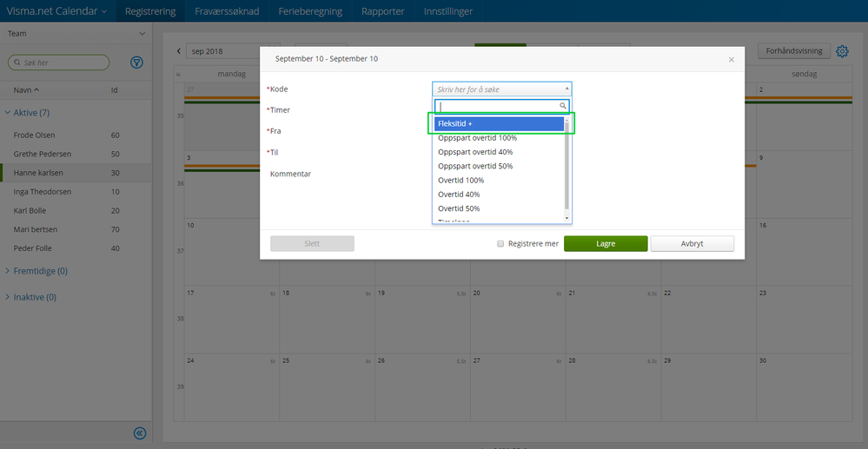Expand the Team selector dropdown

click(76, 33)
